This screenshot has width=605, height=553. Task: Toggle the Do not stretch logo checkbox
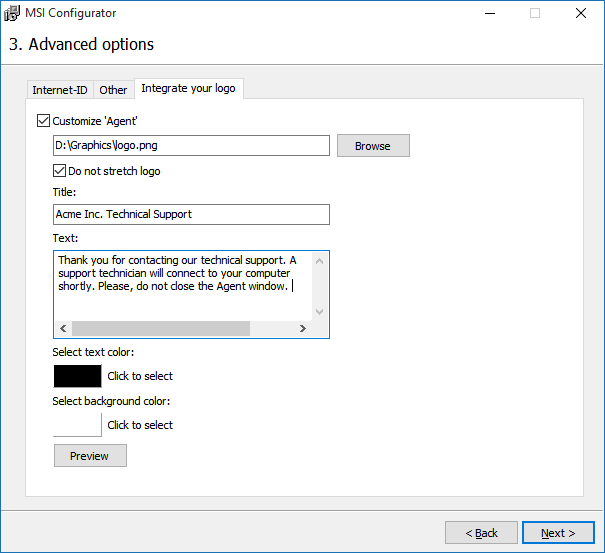60,171
